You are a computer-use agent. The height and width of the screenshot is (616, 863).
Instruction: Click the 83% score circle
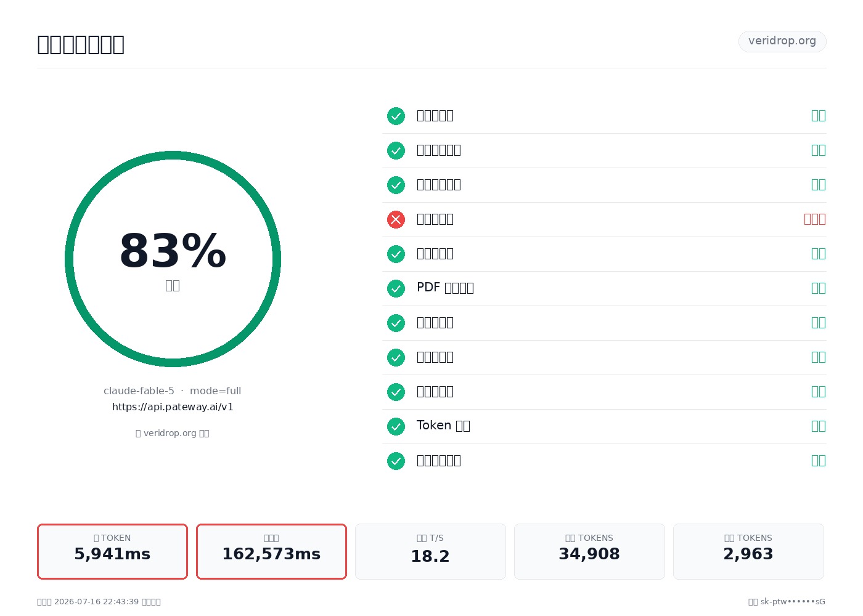(173, 259)
